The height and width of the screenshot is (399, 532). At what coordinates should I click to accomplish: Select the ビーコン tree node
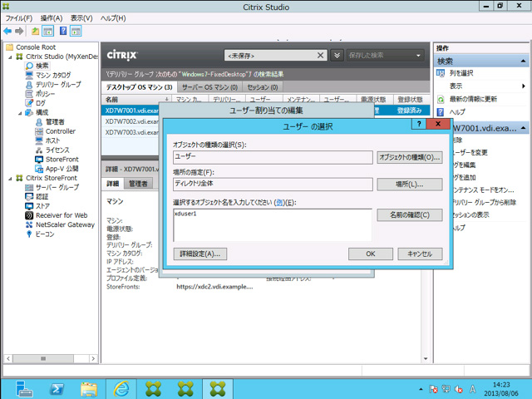(45, 234)
